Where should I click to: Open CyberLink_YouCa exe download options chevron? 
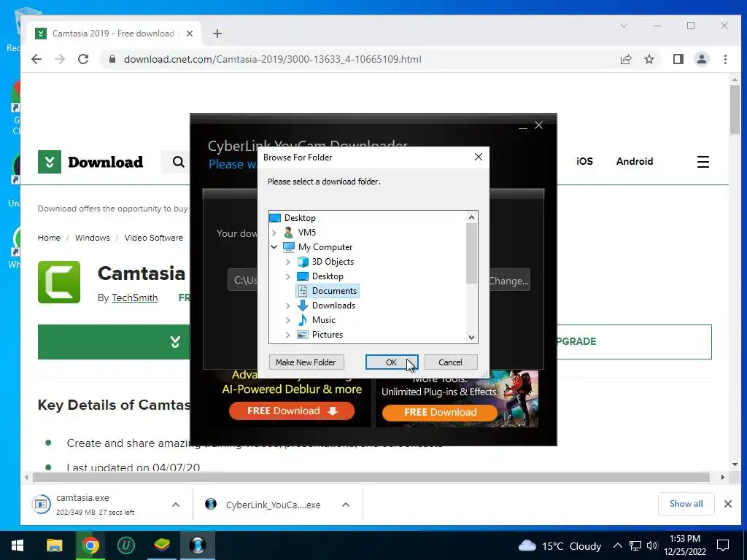(346, 505)
